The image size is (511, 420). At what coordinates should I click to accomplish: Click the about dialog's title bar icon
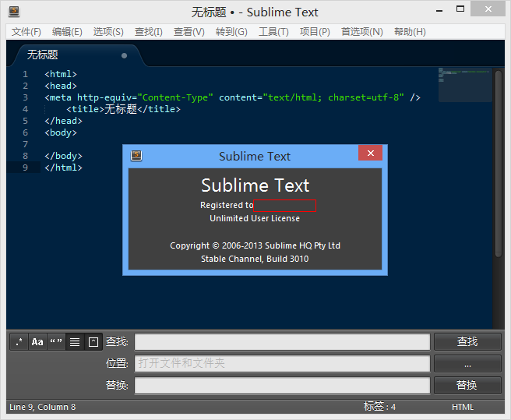(x=136, y=155)
